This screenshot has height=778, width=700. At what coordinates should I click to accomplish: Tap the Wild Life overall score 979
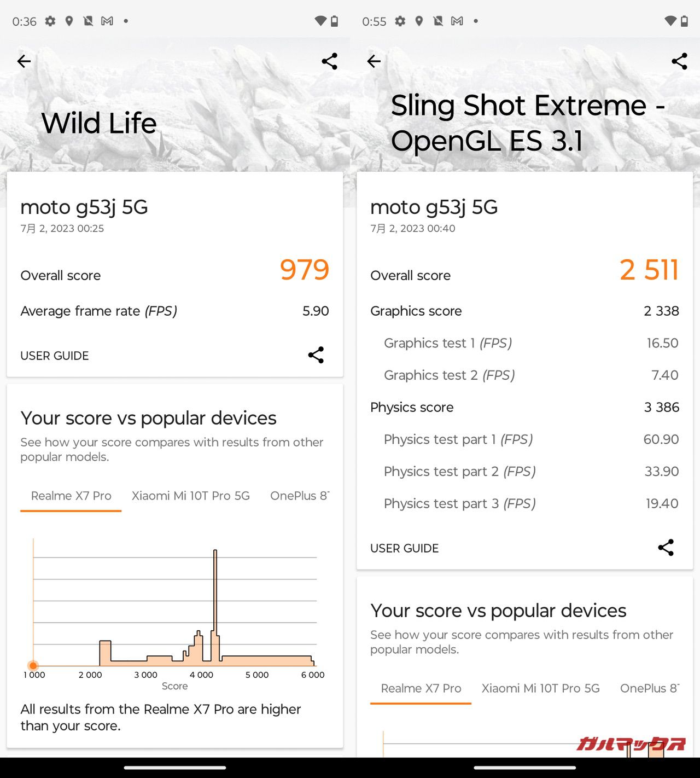point(304,270)
